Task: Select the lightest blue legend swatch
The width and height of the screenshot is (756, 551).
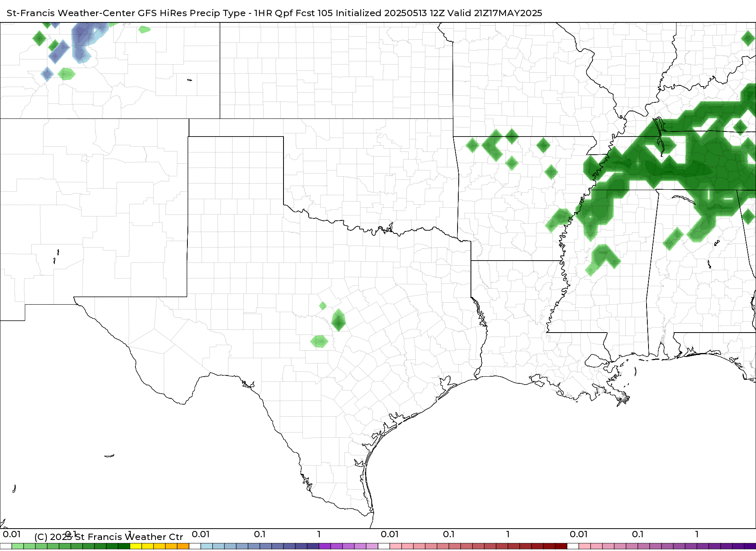Action: pyautogui.click(x=207, y=546)
